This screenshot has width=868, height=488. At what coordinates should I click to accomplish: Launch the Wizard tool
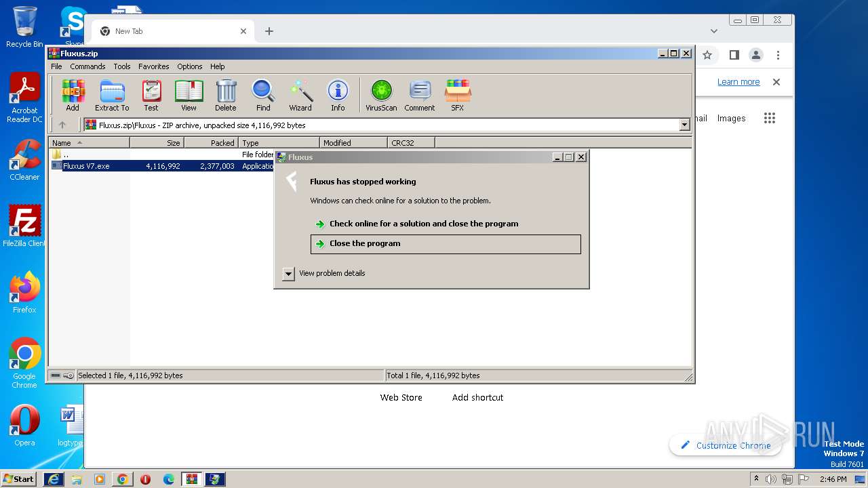(x=300, y=95)
